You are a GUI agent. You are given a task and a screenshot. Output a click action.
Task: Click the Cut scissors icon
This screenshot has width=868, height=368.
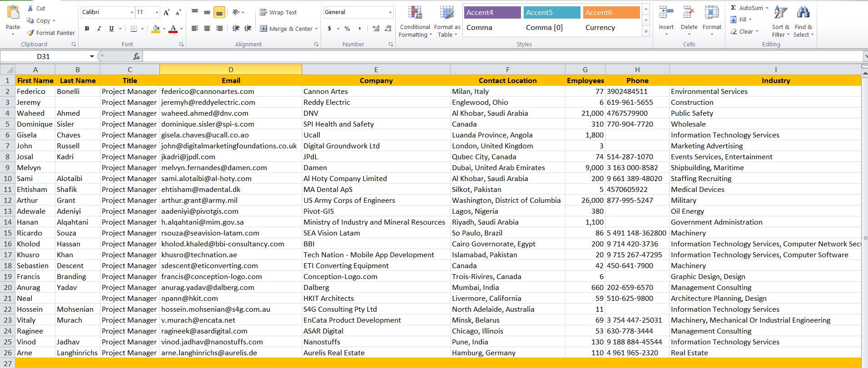point(30,8)
